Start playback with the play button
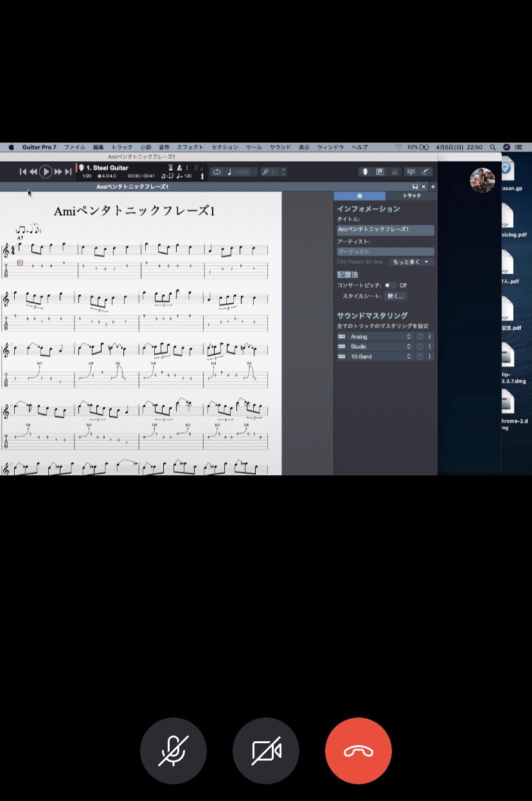This screenshot has height=801, width=532. coord(46,172)
